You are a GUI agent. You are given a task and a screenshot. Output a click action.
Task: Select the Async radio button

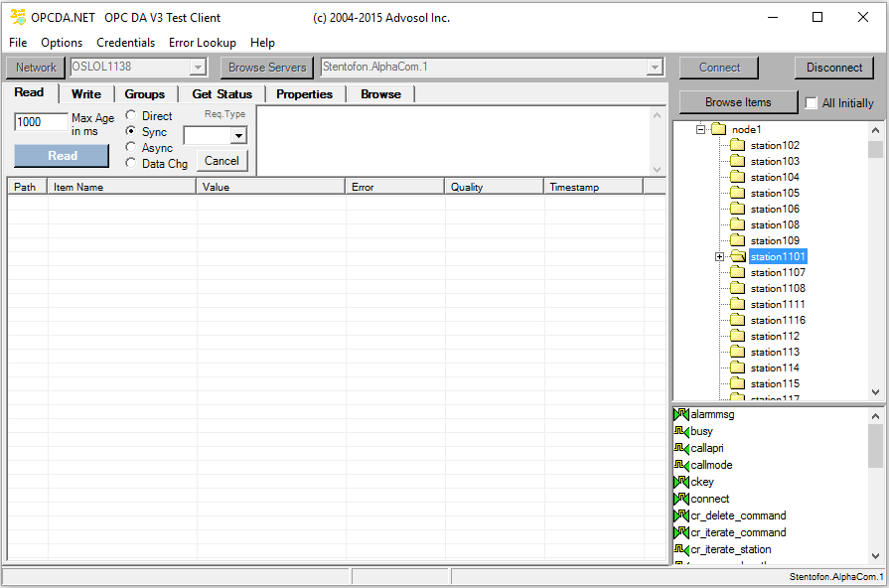coord(131,148)
